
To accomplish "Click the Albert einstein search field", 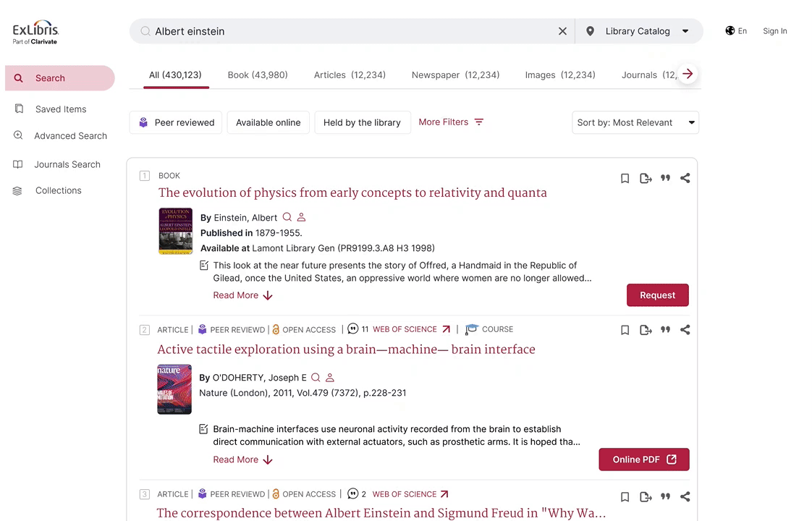I will (347, 31).
